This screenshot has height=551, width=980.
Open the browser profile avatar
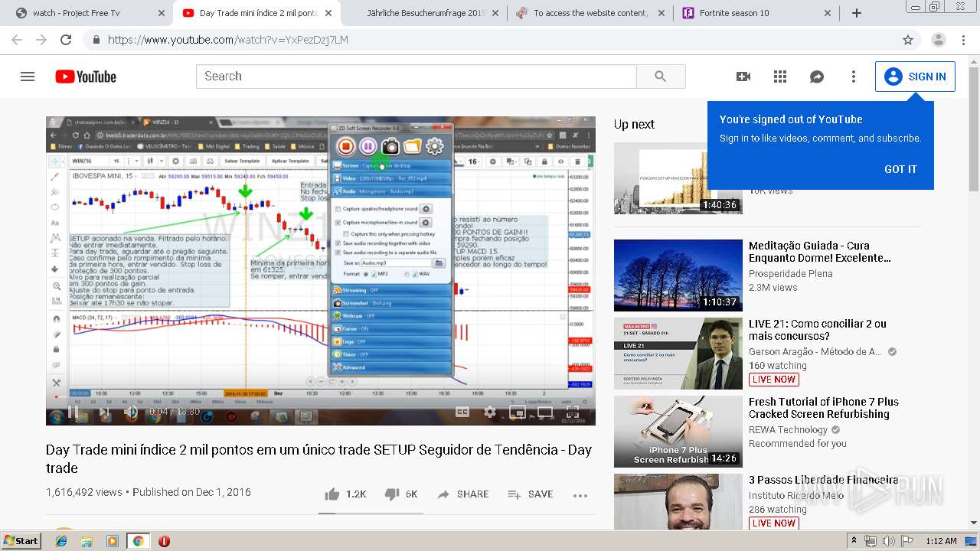[939, 40]
